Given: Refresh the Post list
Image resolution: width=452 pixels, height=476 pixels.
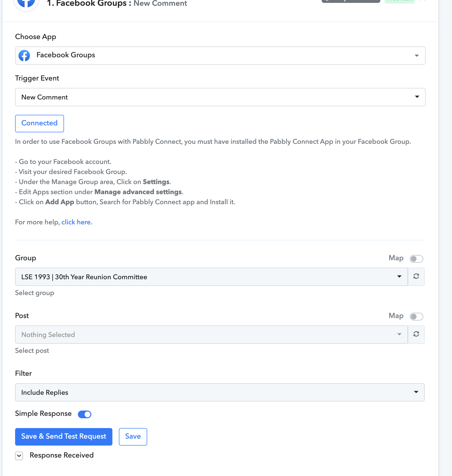Looking at the screenshot, I should pos(416,334).
